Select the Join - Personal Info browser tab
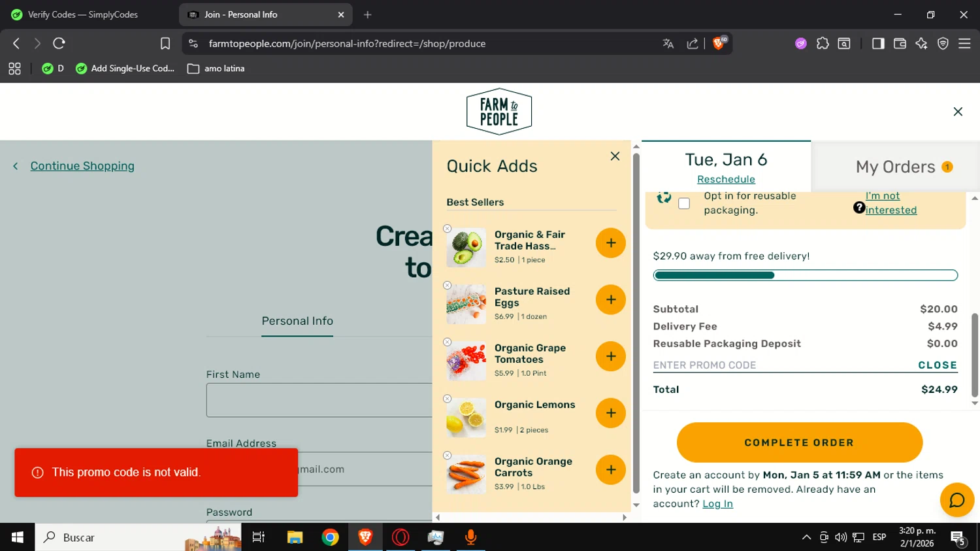 tap(265, 14)
